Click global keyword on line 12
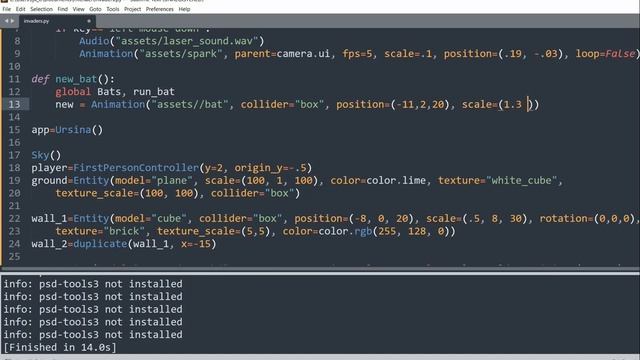The height and width of the screenshot is (360, 640). click(73, 92)
